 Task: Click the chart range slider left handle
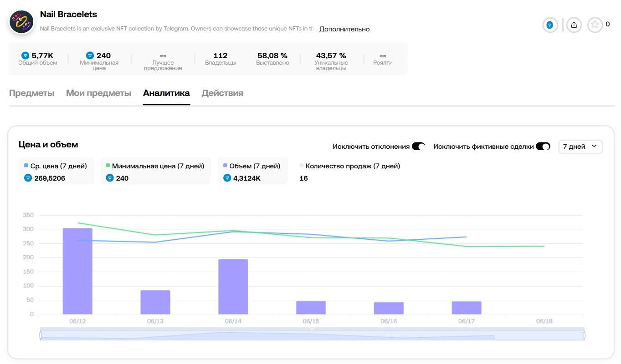[41, 335]
